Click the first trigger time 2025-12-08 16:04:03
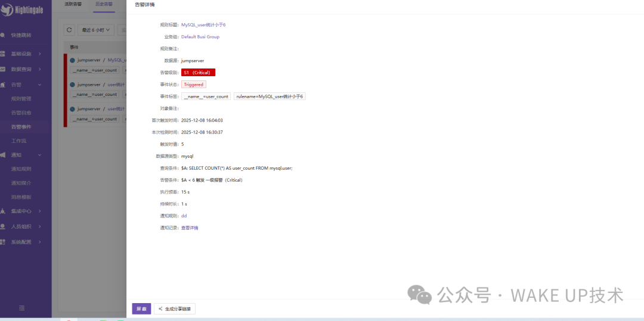This screenshot has height=321, width=644. [202, 120]
